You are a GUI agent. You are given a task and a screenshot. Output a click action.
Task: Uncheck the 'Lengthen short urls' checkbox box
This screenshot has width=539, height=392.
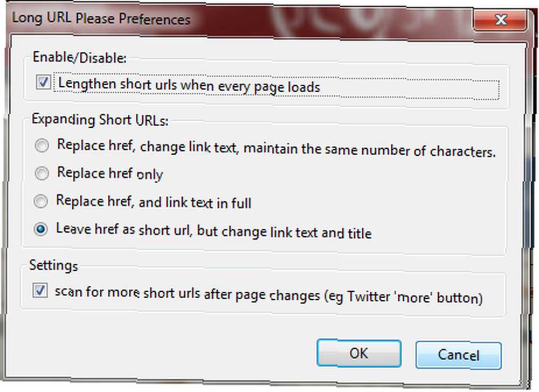[x=43, y=82]
